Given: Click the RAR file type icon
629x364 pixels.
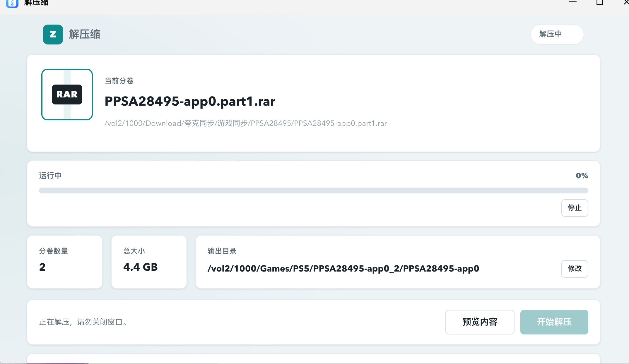Looking at the screenshot, I should [x=67, y=95].
